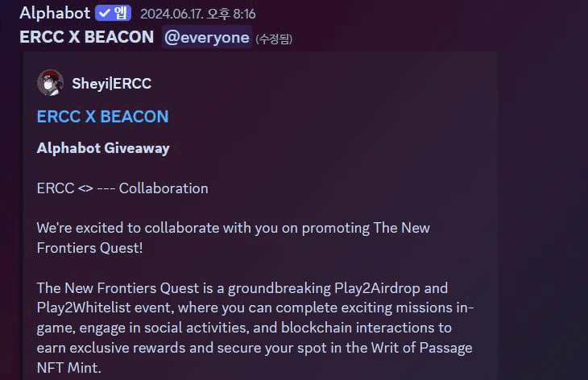This screenshot has width=588, height=380.
Task: Click the verified checkmark in app badge
Action: [105, 13]
